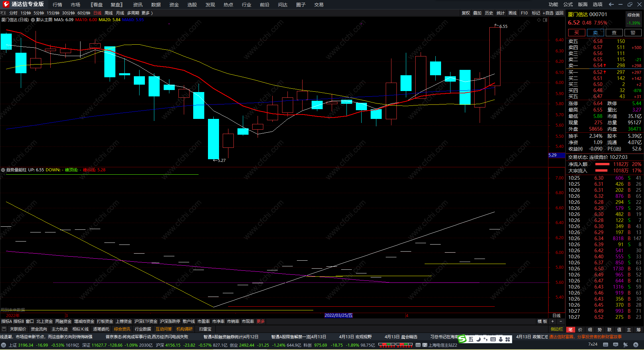
Task: Open the F10 company info
Action: click(524, 13)
